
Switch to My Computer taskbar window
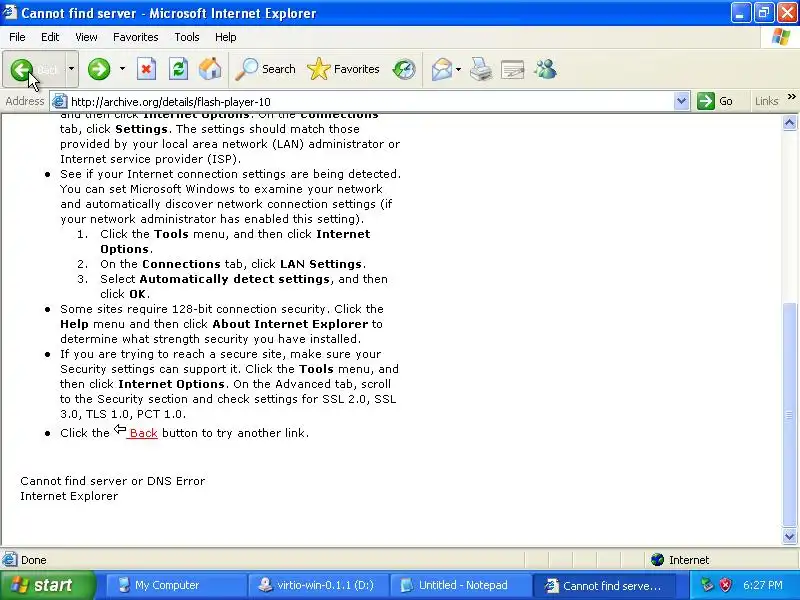(x=176, y=585)
